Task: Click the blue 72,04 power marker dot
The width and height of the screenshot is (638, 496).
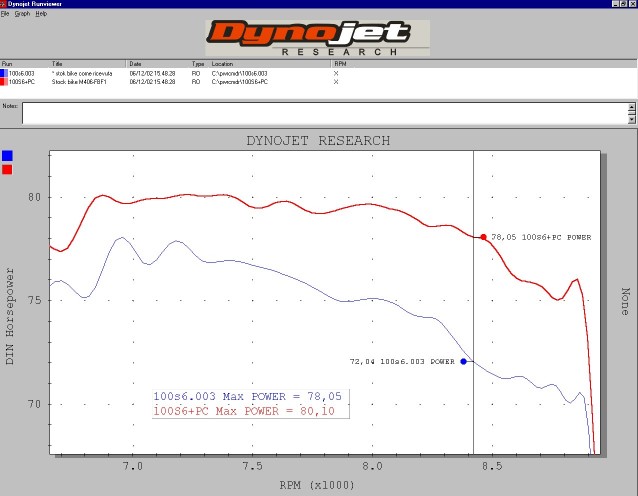Action: [464, 361]
